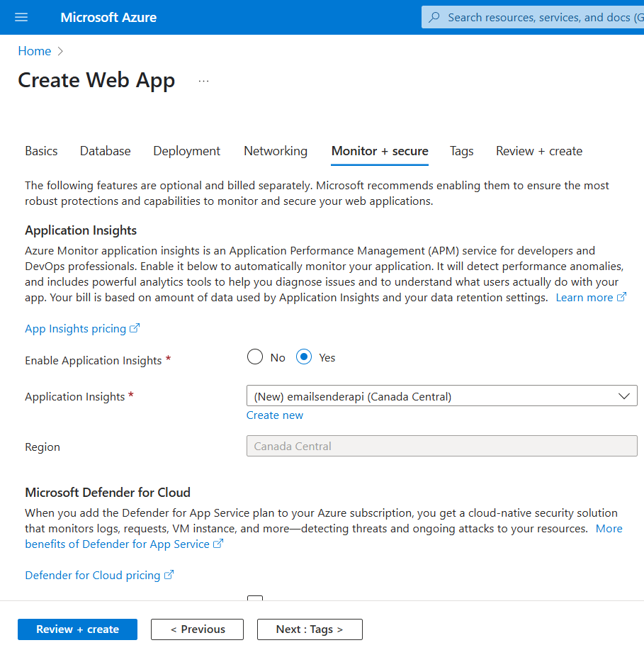Select Yes for Enable Application Insights
The image size is (644, 650).
pos(304,357)
